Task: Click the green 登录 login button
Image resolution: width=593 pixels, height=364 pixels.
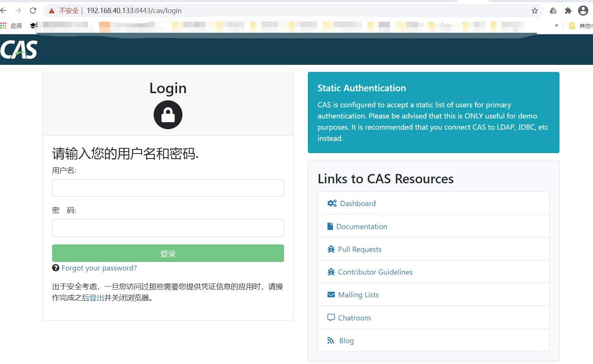Action: pyautogui.click(x=168, y=253)
